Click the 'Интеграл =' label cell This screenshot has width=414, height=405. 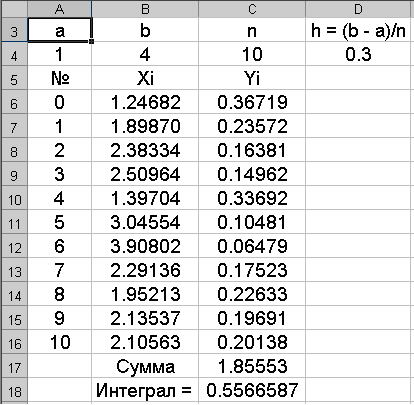pyautogui.click(x=145, y=390)
